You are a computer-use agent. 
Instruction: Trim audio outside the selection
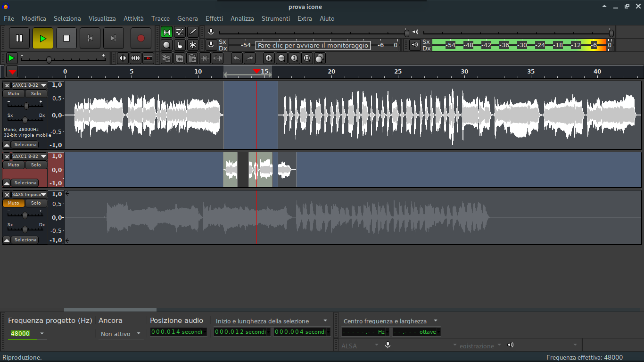tap(205, 58)
